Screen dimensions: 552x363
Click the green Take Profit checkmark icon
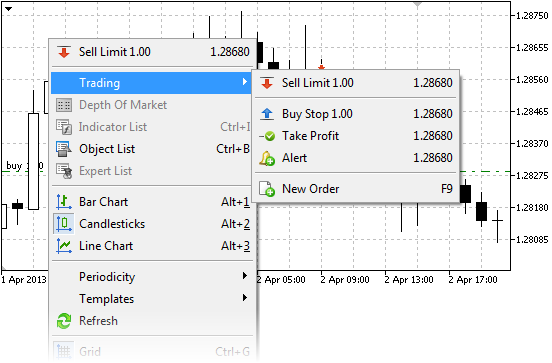point(268,136)
